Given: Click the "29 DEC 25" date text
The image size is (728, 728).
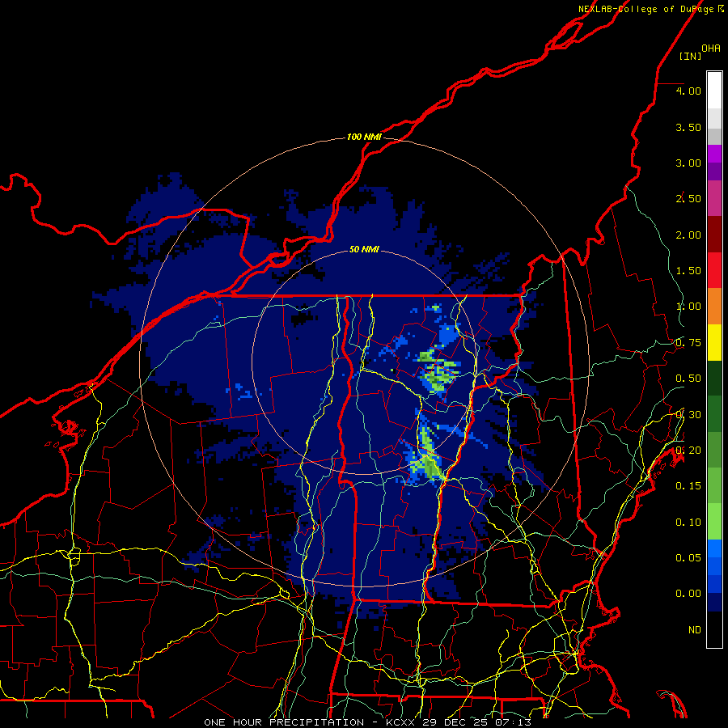Looking at the screenshot, I should coord(455,722).
